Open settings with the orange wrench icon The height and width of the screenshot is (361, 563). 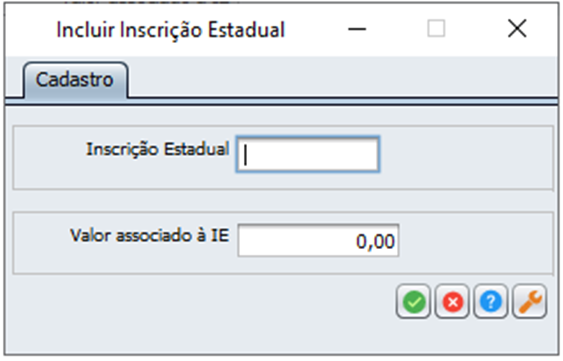[530, 301]
